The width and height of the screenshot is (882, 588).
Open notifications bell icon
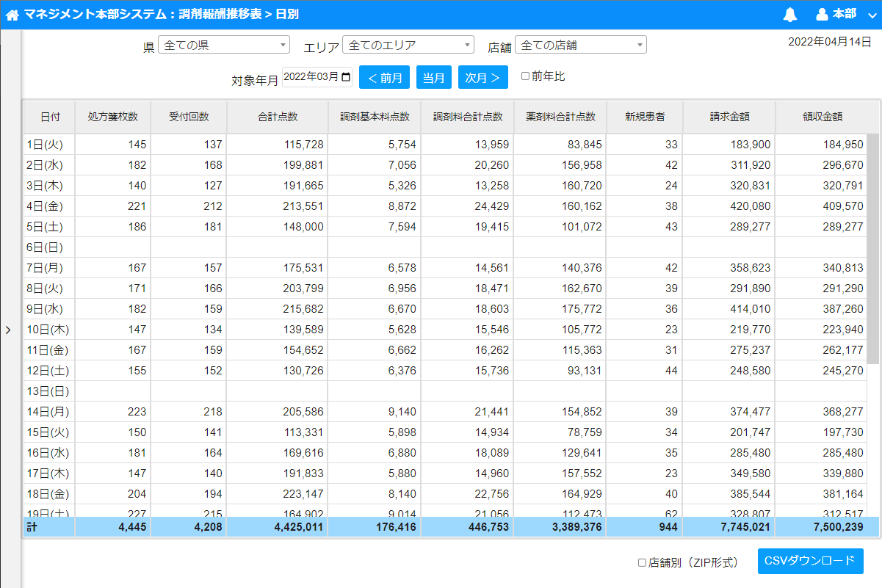click(x=790, y=15)
